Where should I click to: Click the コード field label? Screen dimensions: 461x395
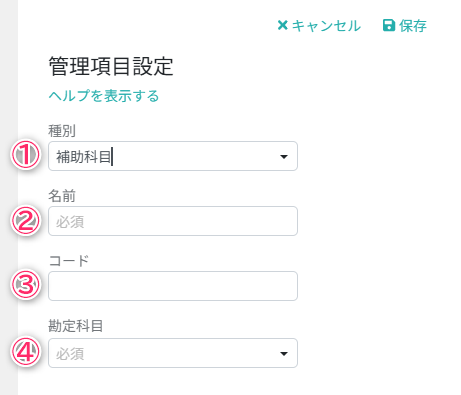(69, 261)
